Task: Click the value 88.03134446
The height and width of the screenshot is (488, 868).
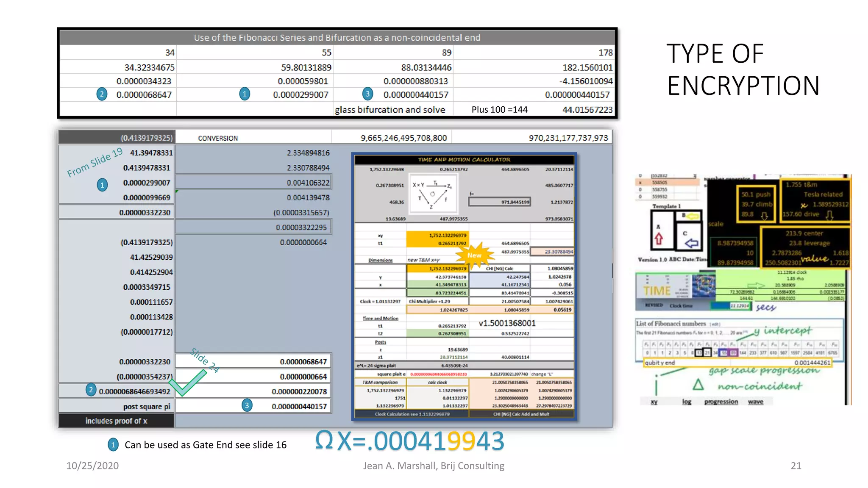Action: tap(426, 67)
